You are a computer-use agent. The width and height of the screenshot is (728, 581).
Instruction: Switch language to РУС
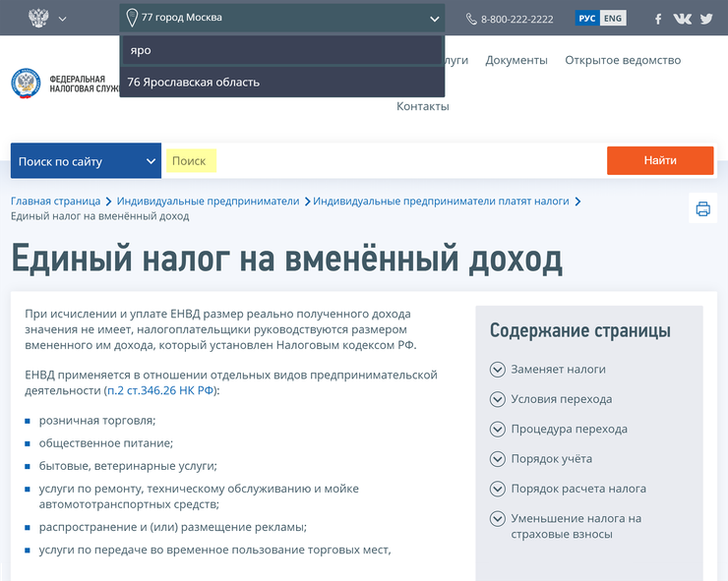[x=587, y=19]
